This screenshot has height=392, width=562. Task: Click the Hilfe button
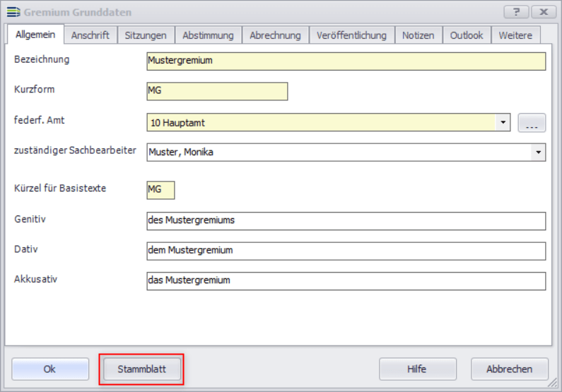coord(418,369)
